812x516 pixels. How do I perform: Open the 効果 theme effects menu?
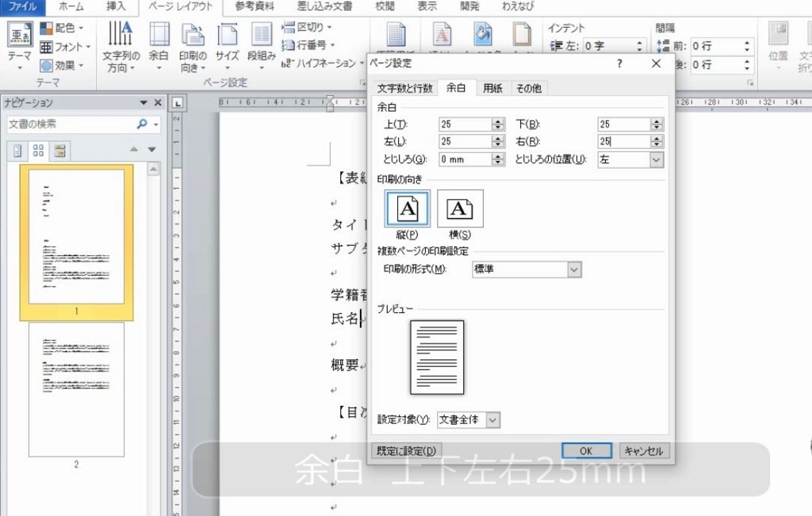click(x=62, y=66)
